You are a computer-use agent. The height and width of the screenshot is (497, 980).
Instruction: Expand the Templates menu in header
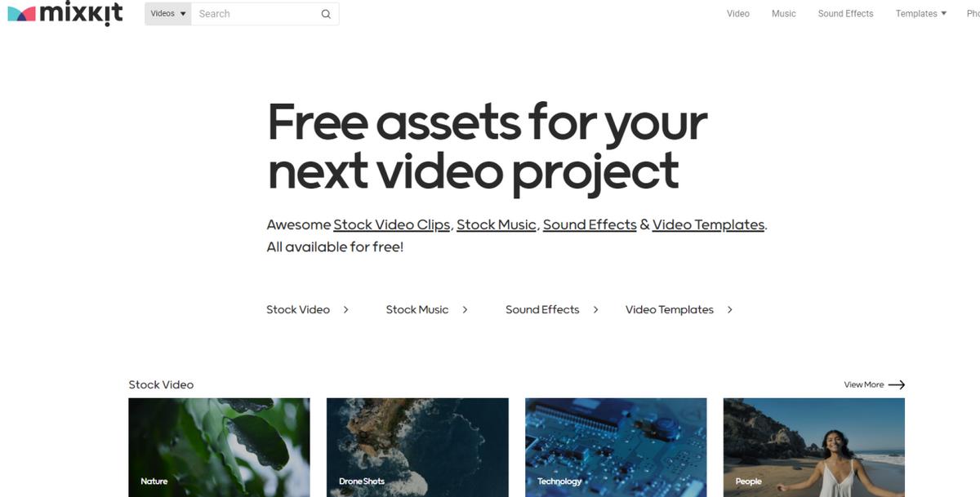pyautogui.click(x=921, y=14)
